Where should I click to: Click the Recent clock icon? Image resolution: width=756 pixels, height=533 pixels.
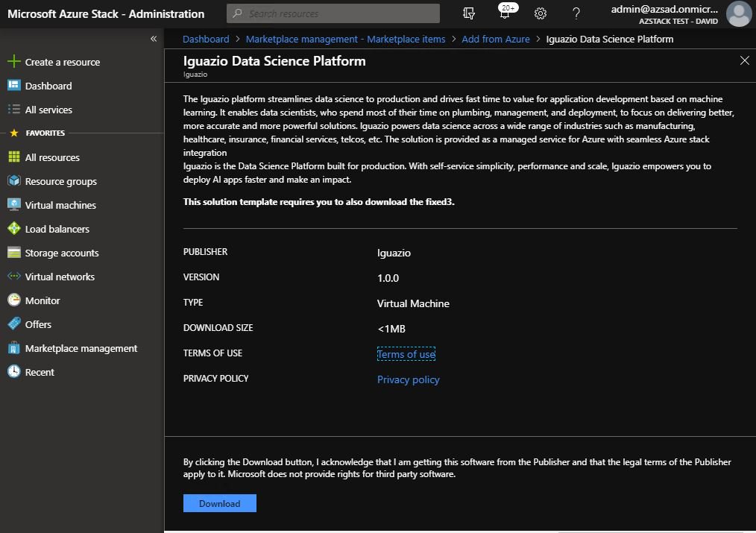pos(14,371)
